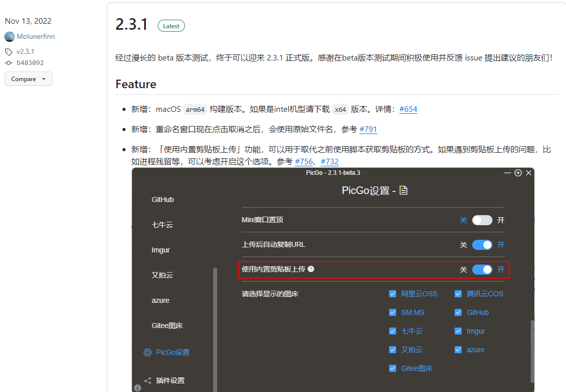Toggle the 使用内置剪贴板上传 switch
566x392 pixels.
coord(482,269)
